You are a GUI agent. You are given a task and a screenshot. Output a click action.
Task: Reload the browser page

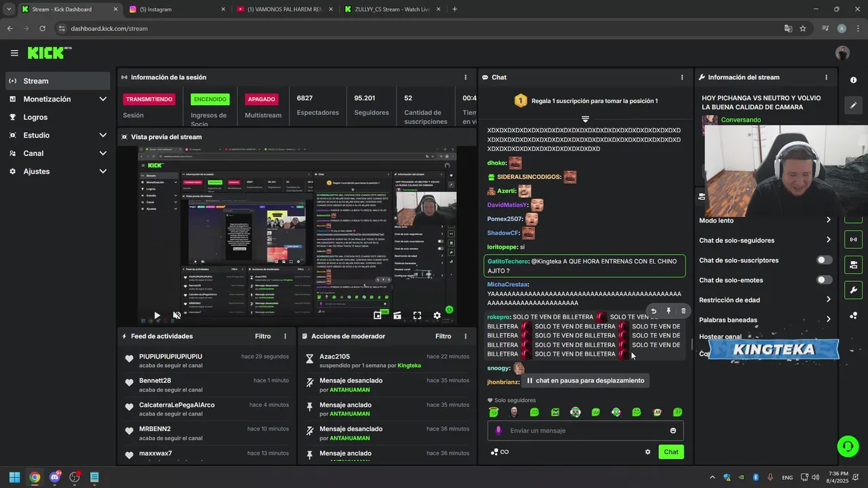pos(42,28)
